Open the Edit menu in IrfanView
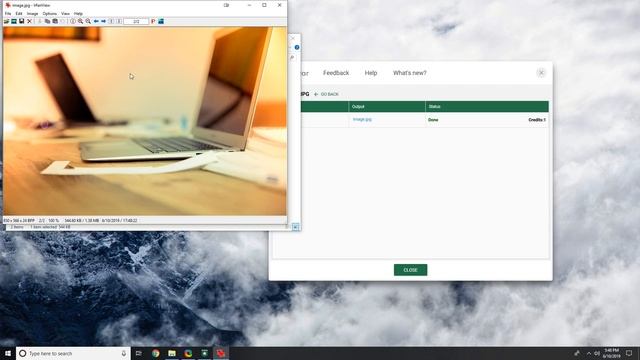Screen dimensions: 640x360 coord(19,13)
